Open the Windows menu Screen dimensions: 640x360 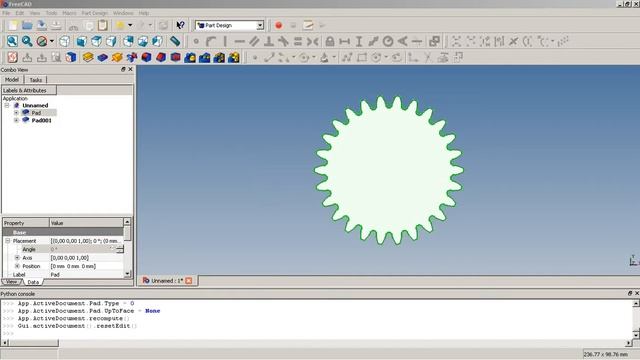pyautogui.click(x=123, y=13)
